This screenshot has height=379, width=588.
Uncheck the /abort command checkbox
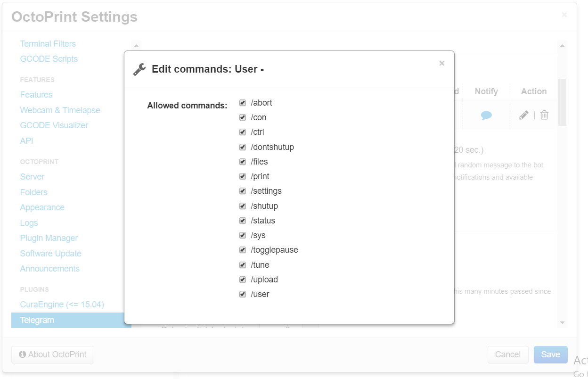click(x=243, y=103)
